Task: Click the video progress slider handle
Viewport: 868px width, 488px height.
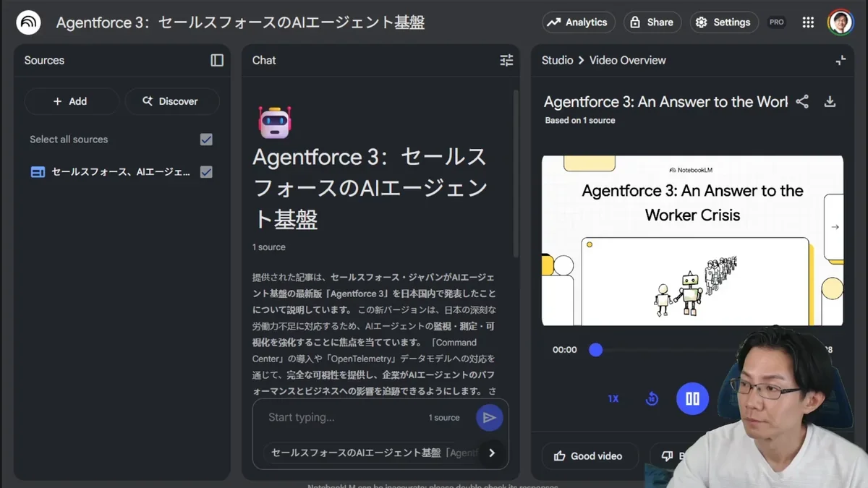Action: click(595, 350)
